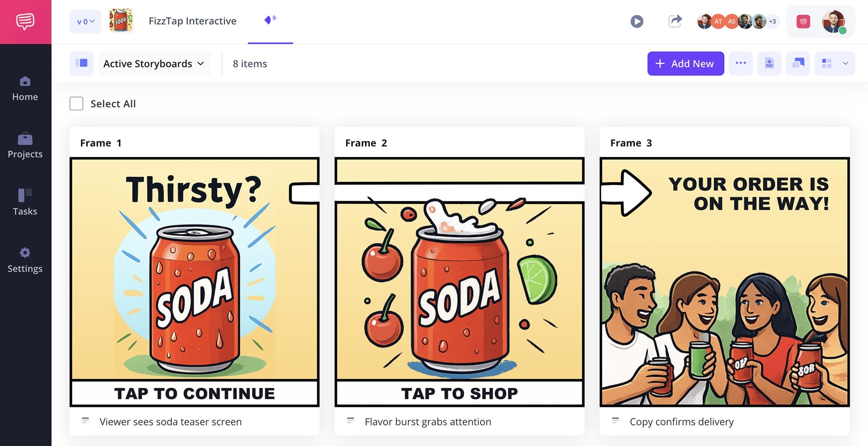Open Settings gear in sidebar
868x446 pixels.
(25, 261)
